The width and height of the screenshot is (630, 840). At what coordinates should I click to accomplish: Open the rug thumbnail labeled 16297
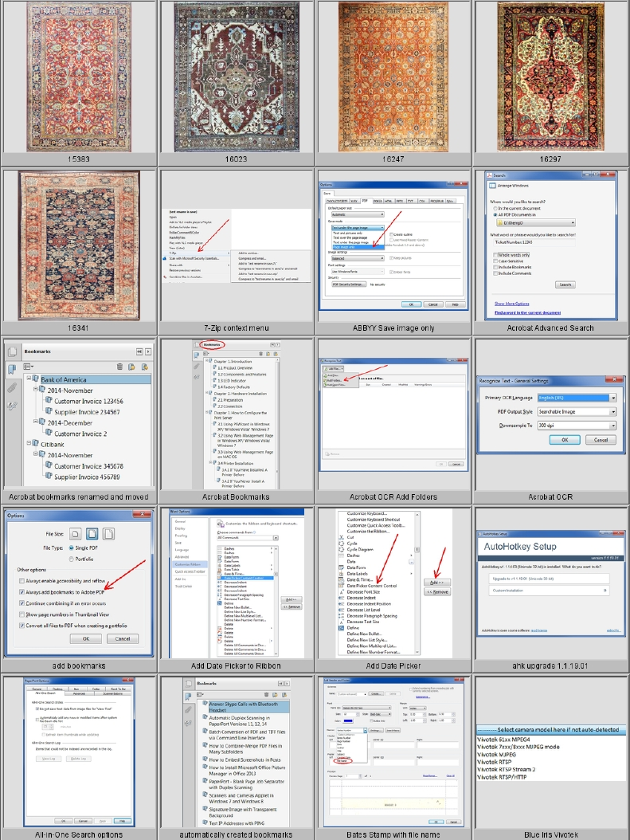click(550, 77)
